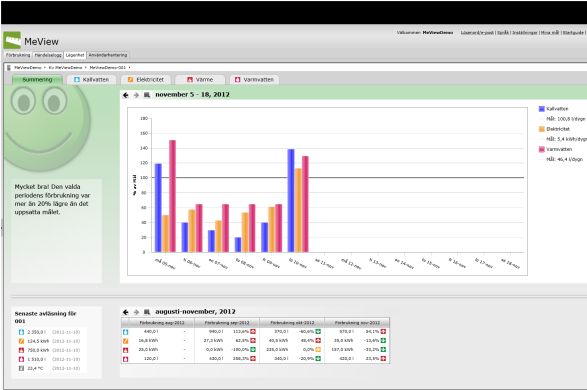Click orange arrow beside 0,0% in okt column
This screenshot has height=390, width=587.
tap(318, 350)
